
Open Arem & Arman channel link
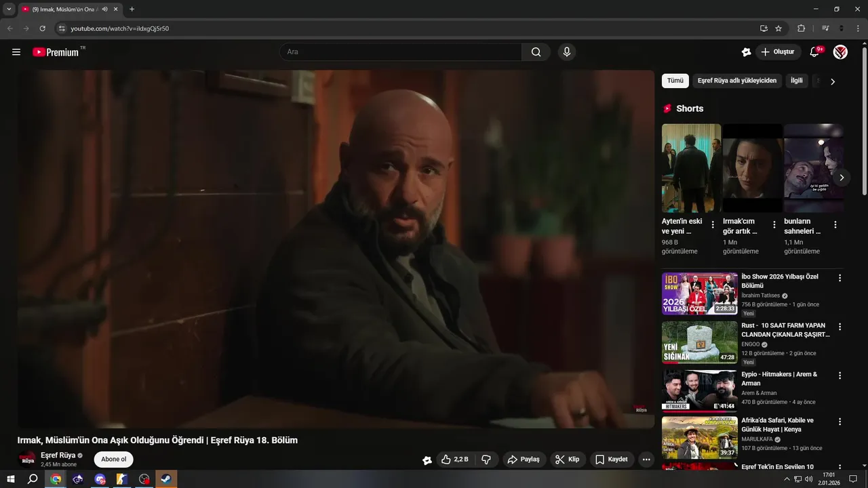tap(759, 393)
